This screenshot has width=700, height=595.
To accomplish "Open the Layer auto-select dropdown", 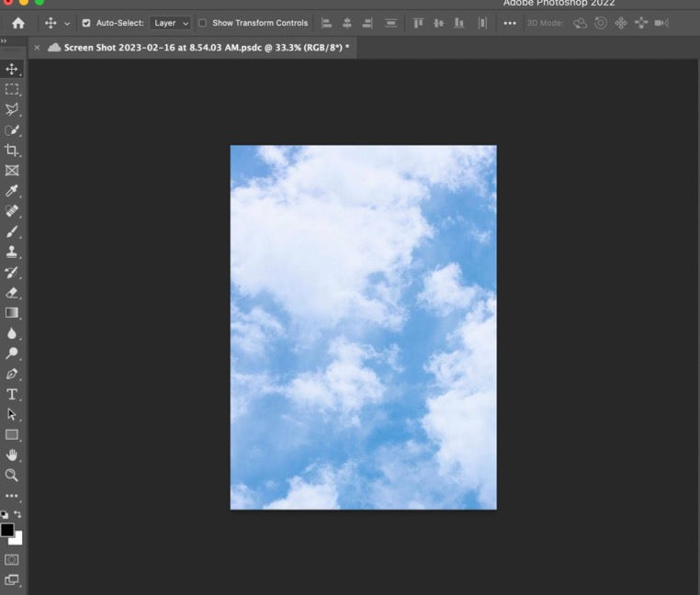I will click(171, 23).
